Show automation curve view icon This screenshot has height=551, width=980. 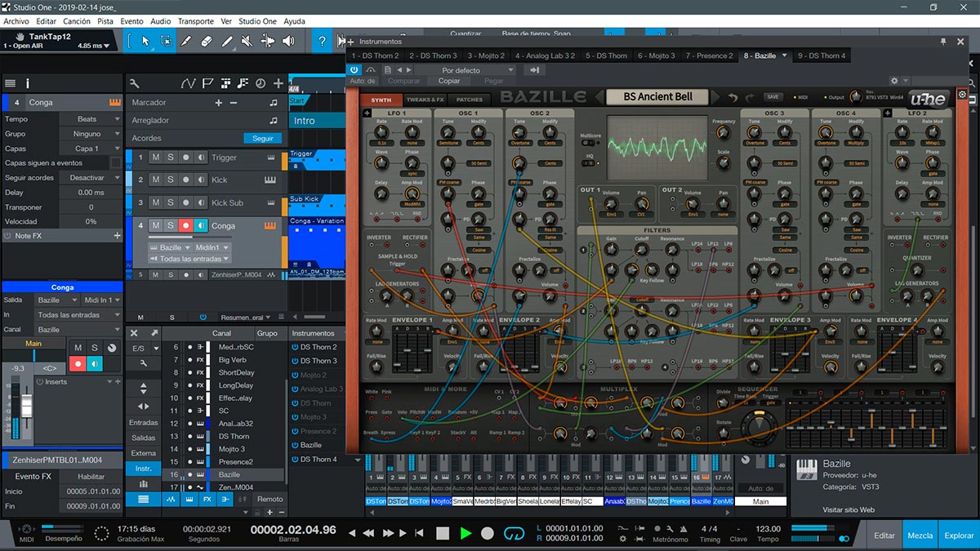coord(189,83)
